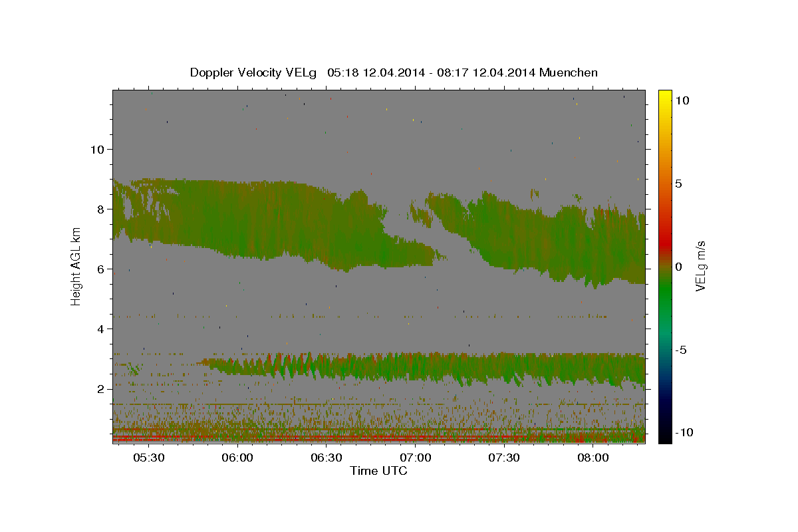
Task: Click the colorbar value 10 label
Action: (x=682, y=100)
